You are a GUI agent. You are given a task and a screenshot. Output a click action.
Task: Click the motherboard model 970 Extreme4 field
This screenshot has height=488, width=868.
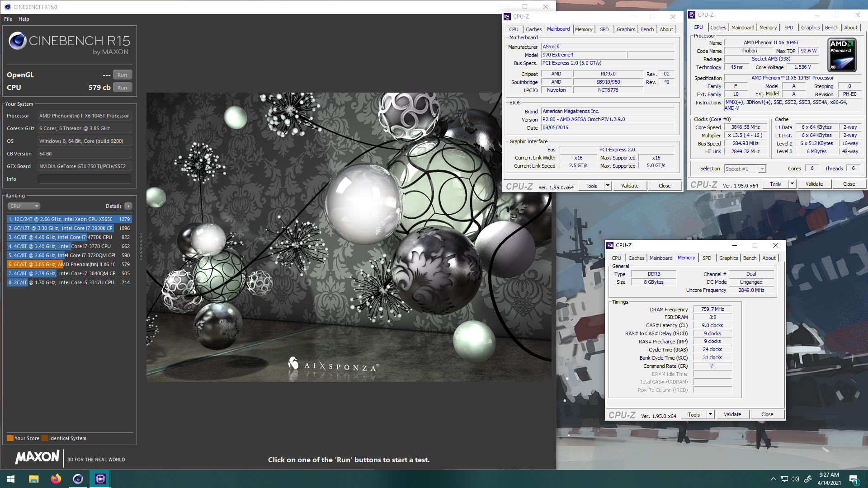(584, 55)
